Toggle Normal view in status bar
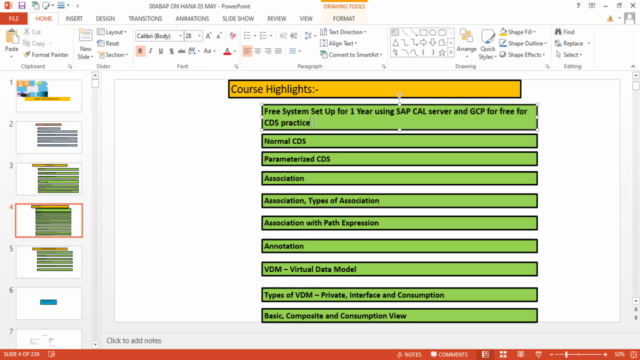 click(485, 354)
